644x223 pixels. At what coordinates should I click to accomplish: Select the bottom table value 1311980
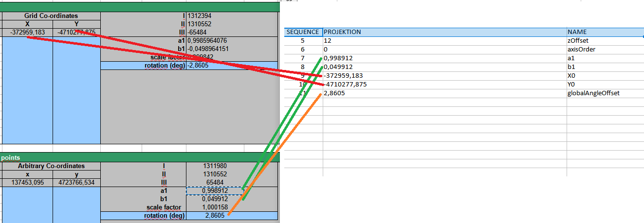coord(215,166)
